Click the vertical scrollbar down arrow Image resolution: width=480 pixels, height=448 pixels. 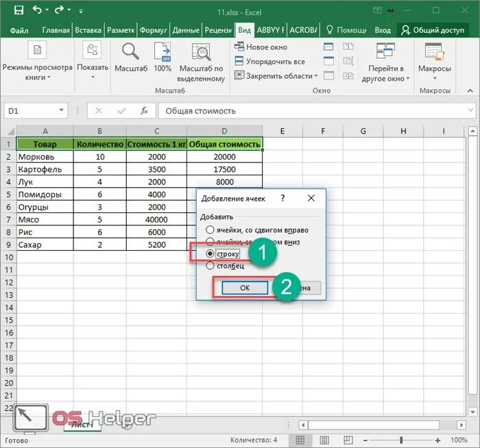click(472, 412)
